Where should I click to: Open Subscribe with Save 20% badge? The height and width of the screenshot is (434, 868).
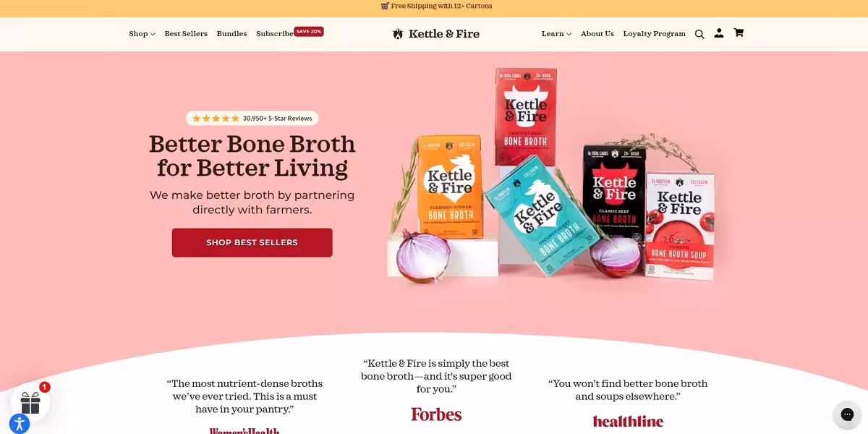click(x=289, y=33)
